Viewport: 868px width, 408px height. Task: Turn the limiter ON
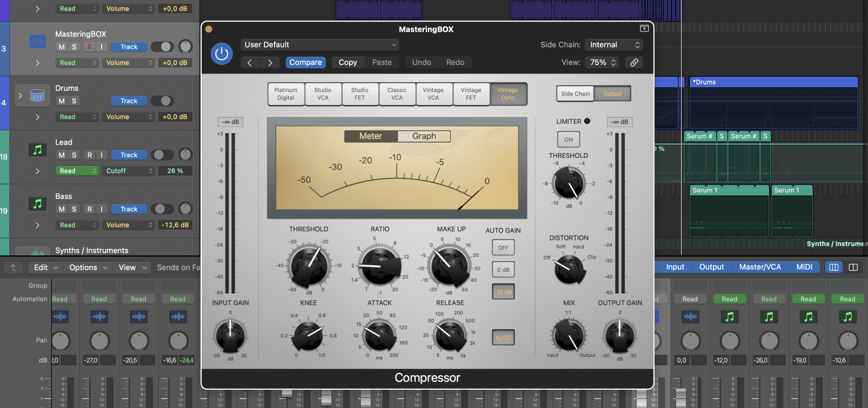tap(568, 139)
